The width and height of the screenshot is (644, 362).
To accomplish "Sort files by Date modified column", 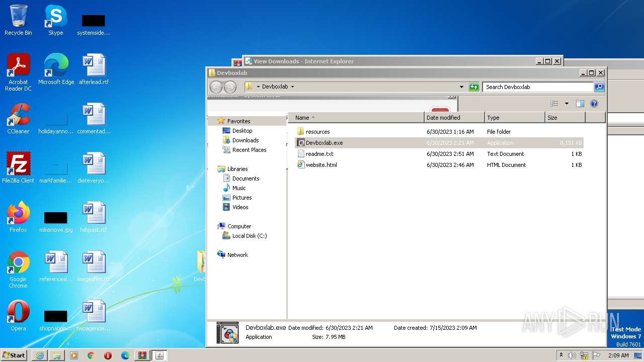I will tap(455, 118).
